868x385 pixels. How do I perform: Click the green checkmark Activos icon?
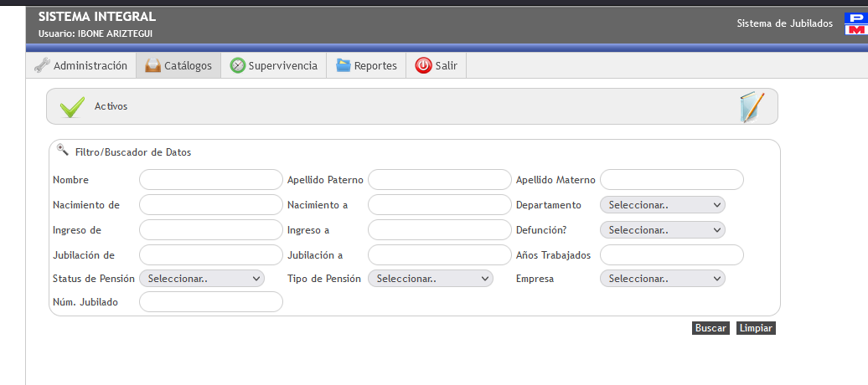tap(73, 107)
